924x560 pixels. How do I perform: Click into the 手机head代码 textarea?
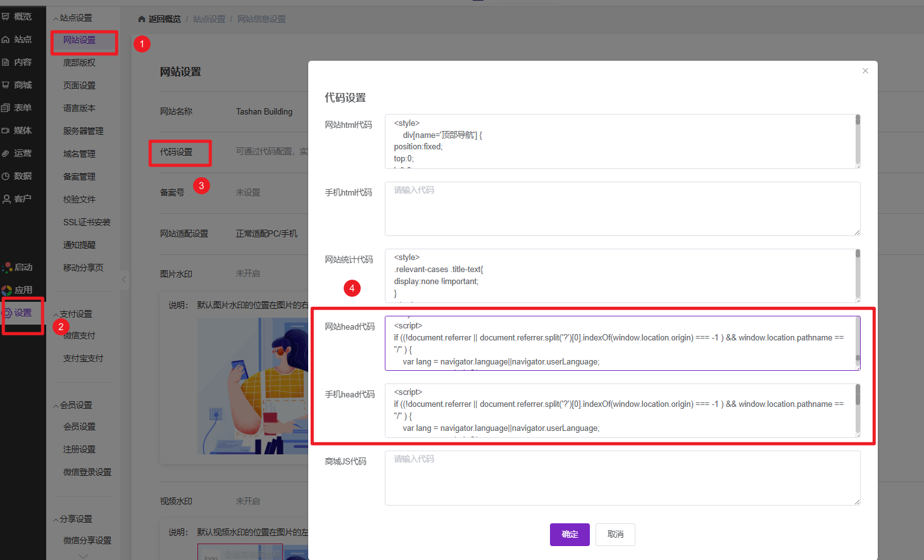[x=623, y=410]
